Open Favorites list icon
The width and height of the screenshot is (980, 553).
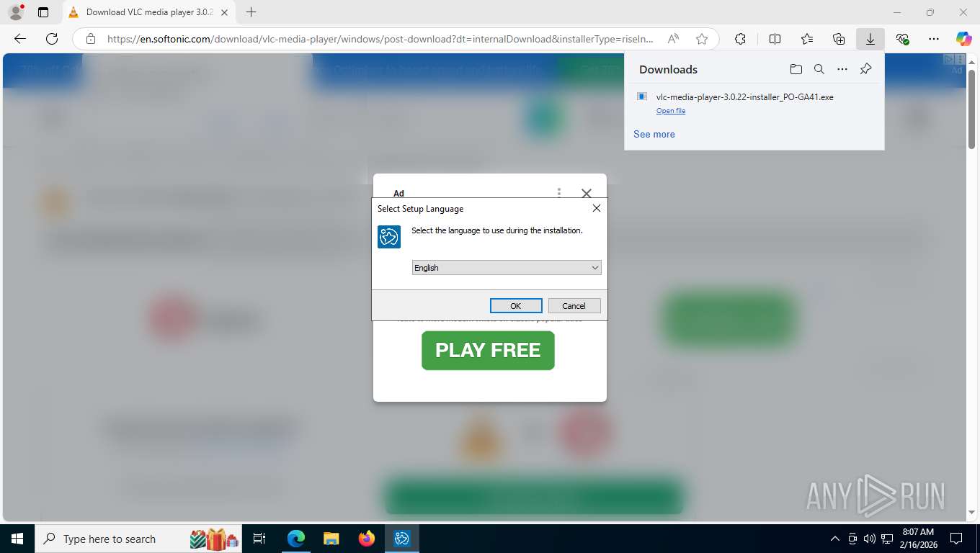pyautogui.click(x=807, y=39)
